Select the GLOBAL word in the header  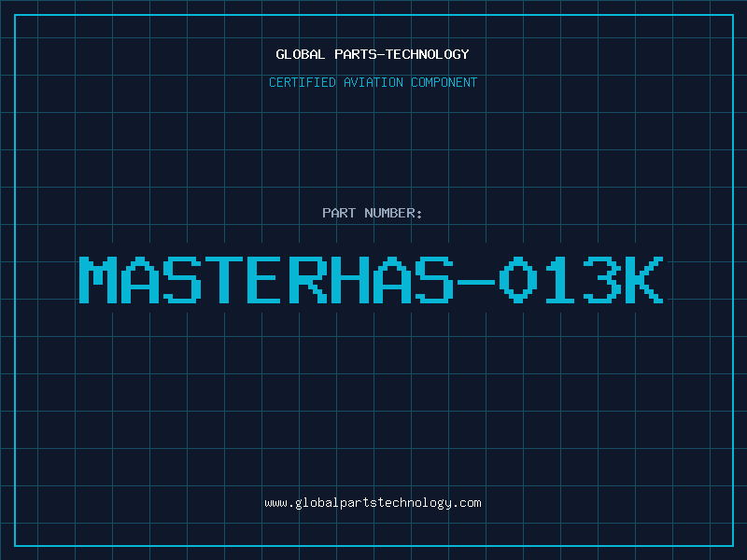(300, 54)
